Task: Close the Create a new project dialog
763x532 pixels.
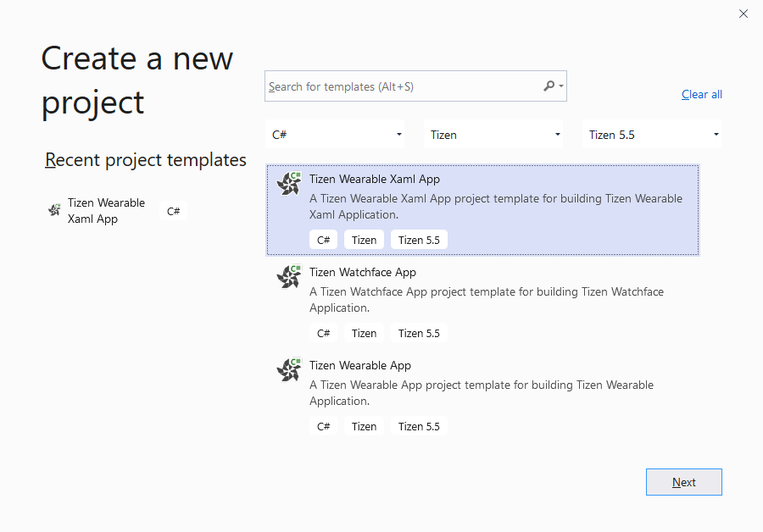Action: 744,14
